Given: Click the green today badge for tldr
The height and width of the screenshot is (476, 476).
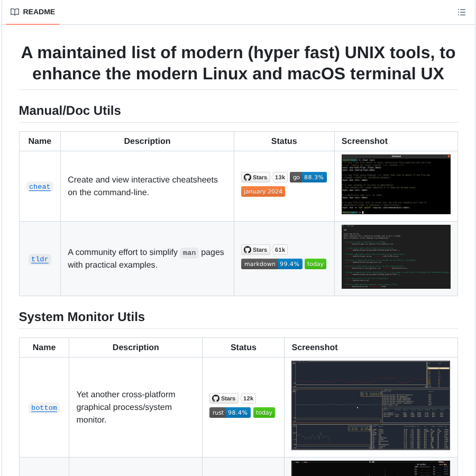Looking at the screenshot, I should click(x=315, y=263).
